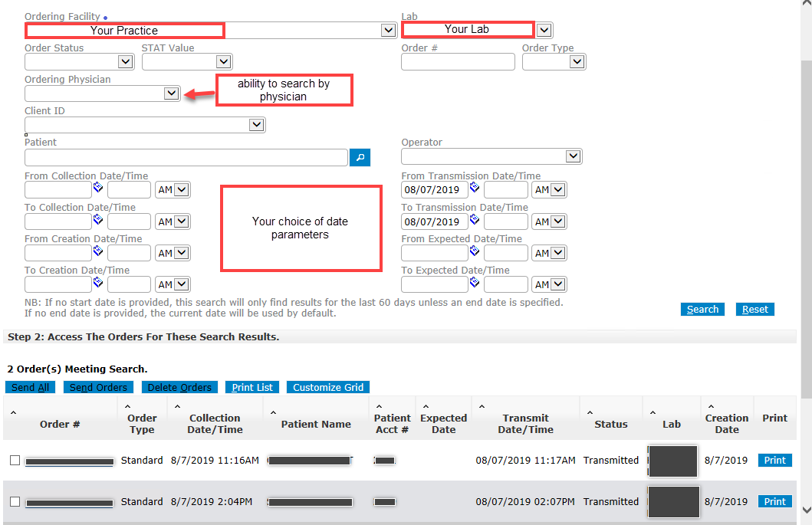Sort by Collection Date/Time arrow
This screenshot has height=525, width=812.
pos(177,406)
